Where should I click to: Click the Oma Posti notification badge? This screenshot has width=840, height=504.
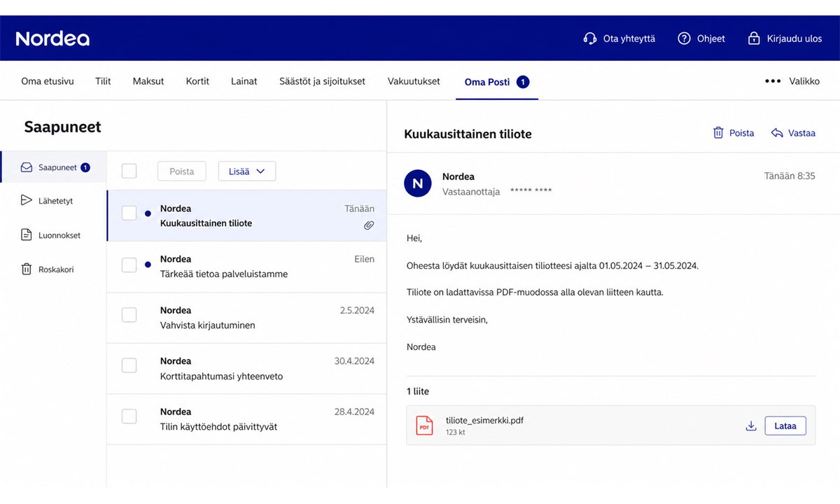click(x=523, y=82)
